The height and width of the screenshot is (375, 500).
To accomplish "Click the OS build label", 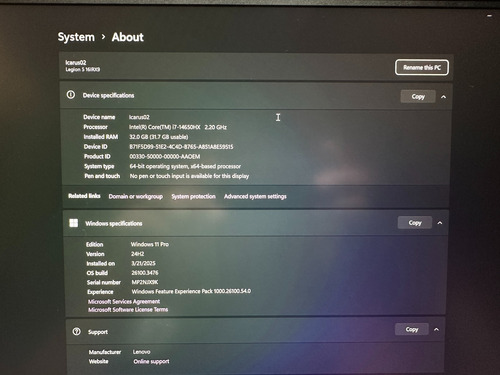I will (x=97, y=273).
